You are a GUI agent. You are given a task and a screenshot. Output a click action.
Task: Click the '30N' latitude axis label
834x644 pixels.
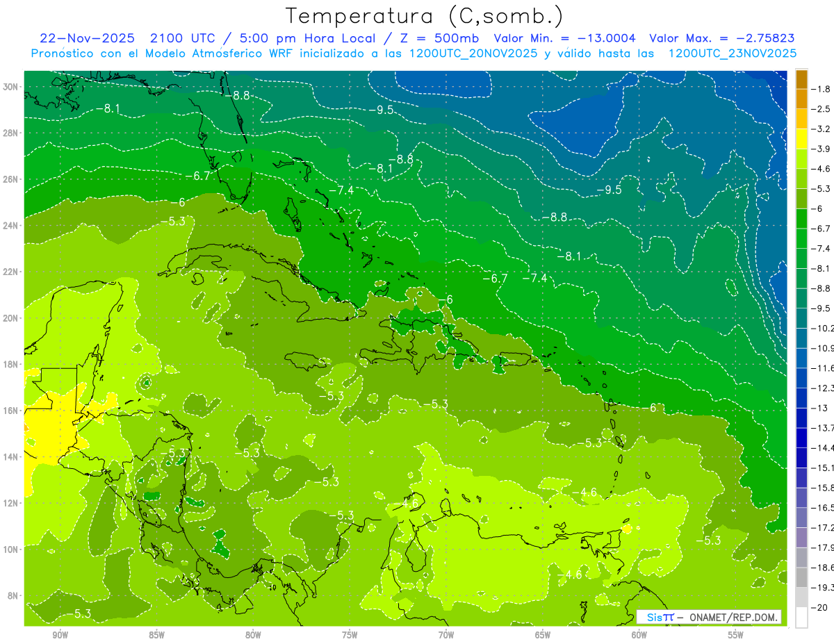pos(11,87)
